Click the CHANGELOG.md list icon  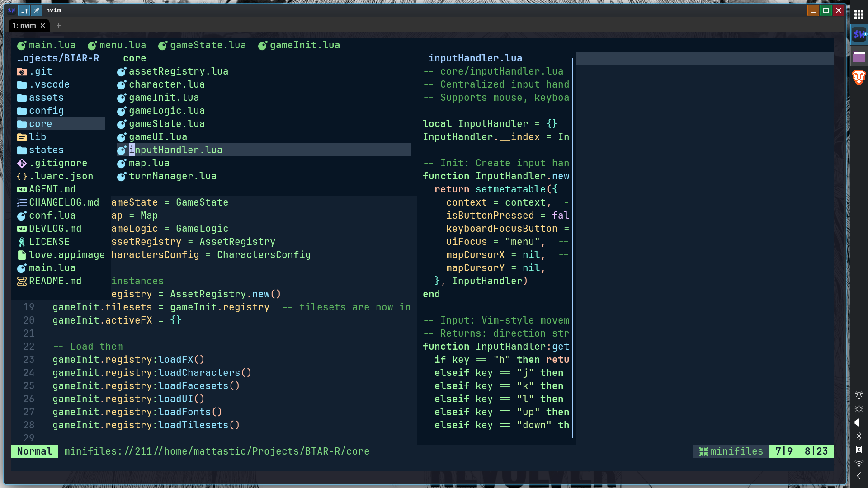[x=22, y=203]
